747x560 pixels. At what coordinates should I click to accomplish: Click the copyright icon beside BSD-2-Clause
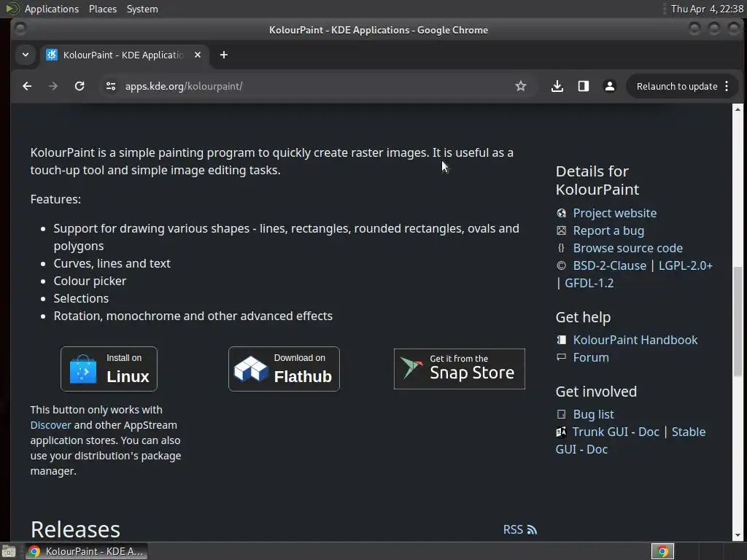coord(561,265)
